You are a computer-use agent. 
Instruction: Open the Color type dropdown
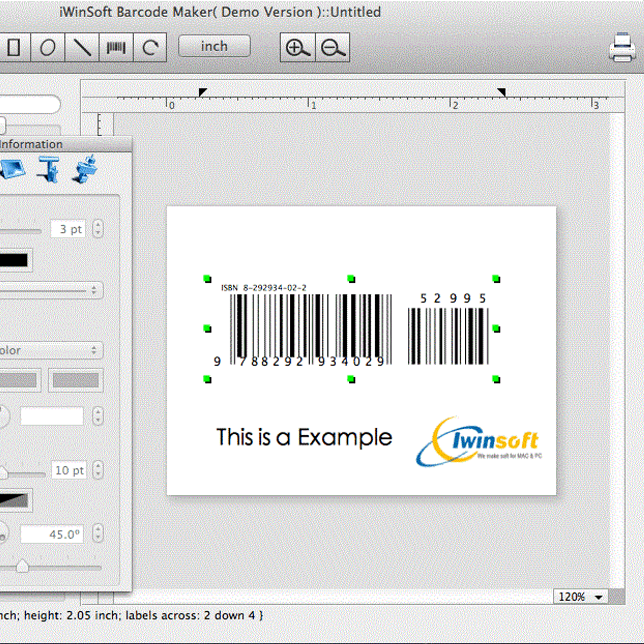51,350
